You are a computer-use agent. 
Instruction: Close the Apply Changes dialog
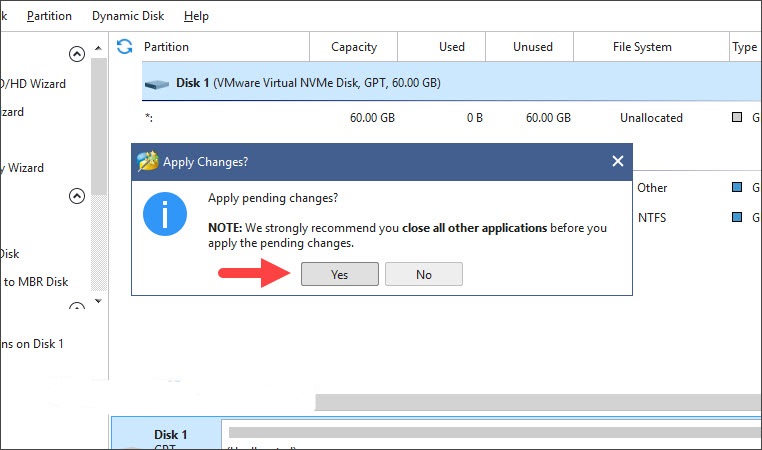(618, 161)
